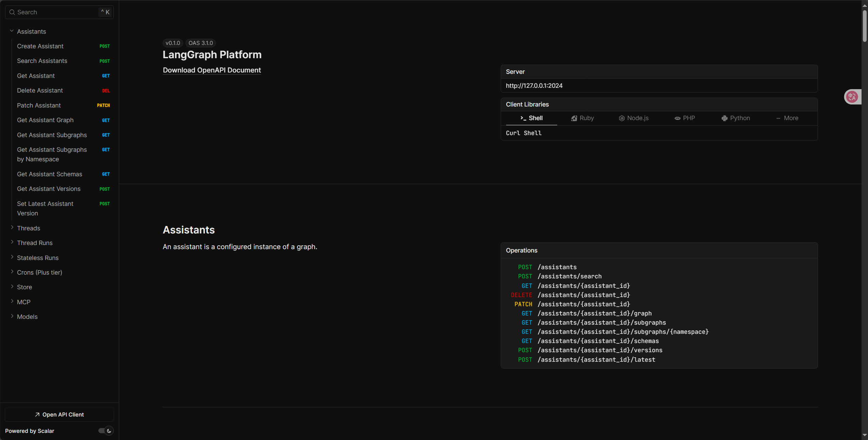The image size is (868, 440).
Task: Click DELETE /assistants/{assistant_id} operation
Action: [x=570, y=295]
